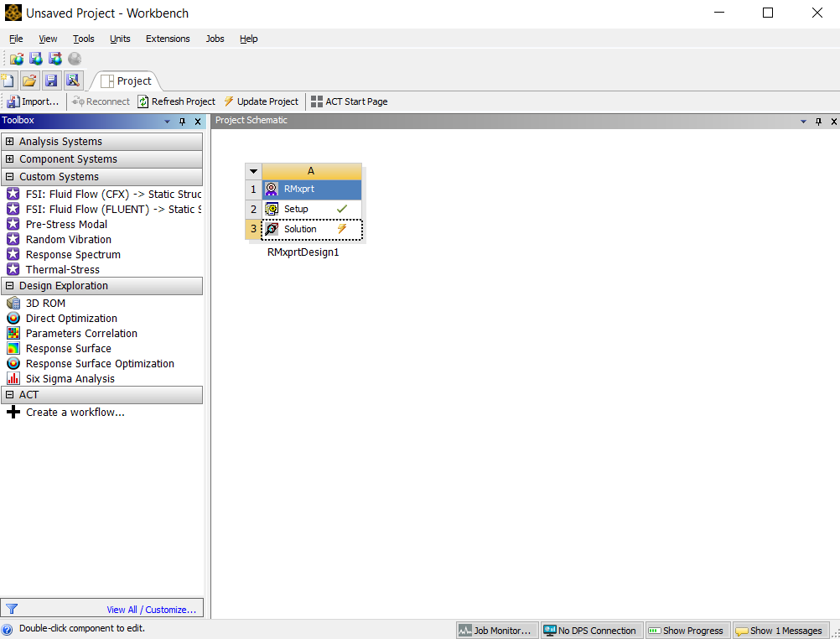Image resolution: width=840 pixels, height=639 pixels.
Task: Open the Units menu
Action: 120,39
